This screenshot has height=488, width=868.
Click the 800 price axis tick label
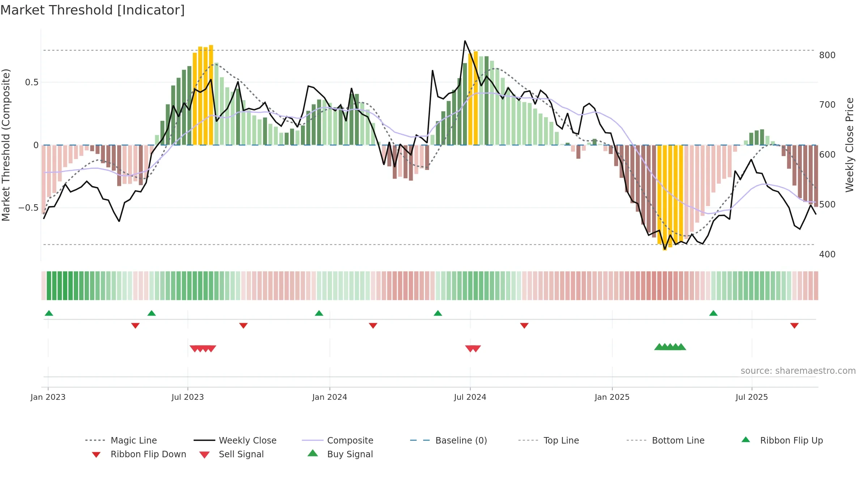[827, 55]
